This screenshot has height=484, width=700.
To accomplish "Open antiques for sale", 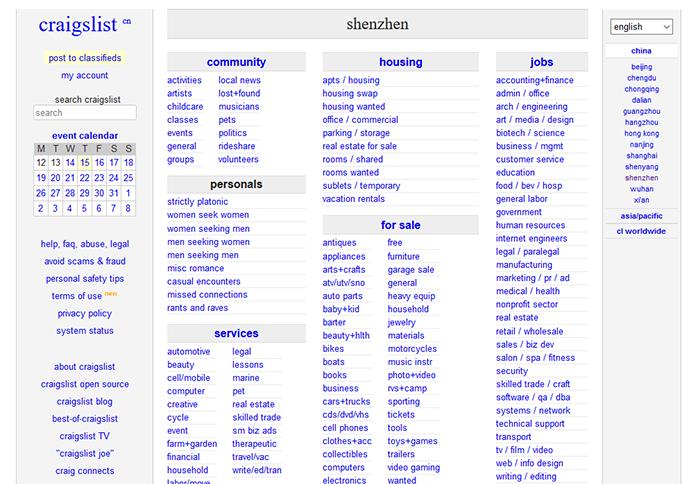I will [x=339, y=243].
